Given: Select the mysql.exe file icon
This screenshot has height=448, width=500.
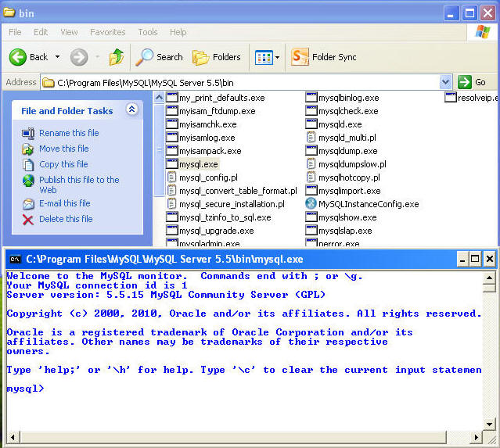Looking at the screenshot, I should (x=172, y=163).
